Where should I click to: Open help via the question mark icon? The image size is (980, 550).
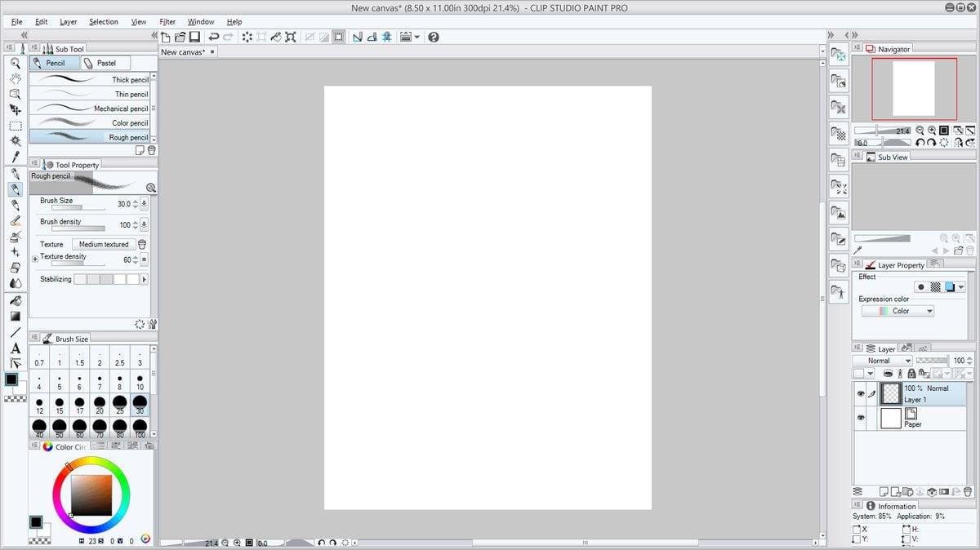pyautogui.click(x=434, y=37)
